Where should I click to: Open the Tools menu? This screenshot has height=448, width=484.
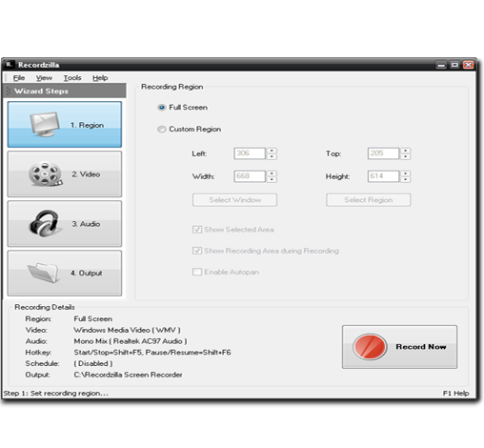(72, 78)
